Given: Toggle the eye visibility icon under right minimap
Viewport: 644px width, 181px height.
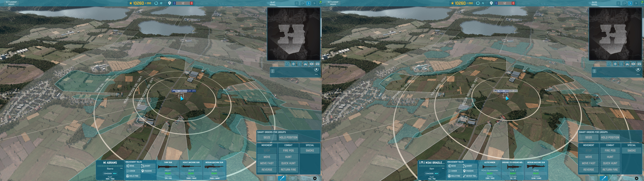Looking at the screenshot, I should point(633,64).
